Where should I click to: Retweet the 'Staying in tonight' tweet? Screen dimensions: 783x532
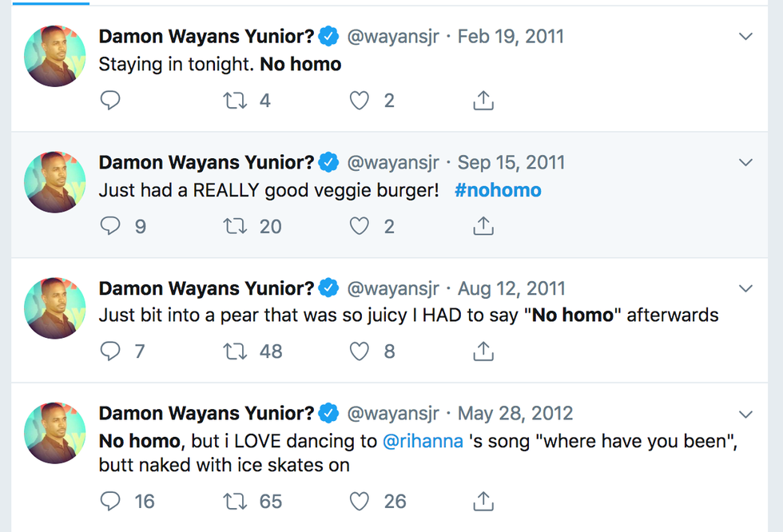(235, 101)
